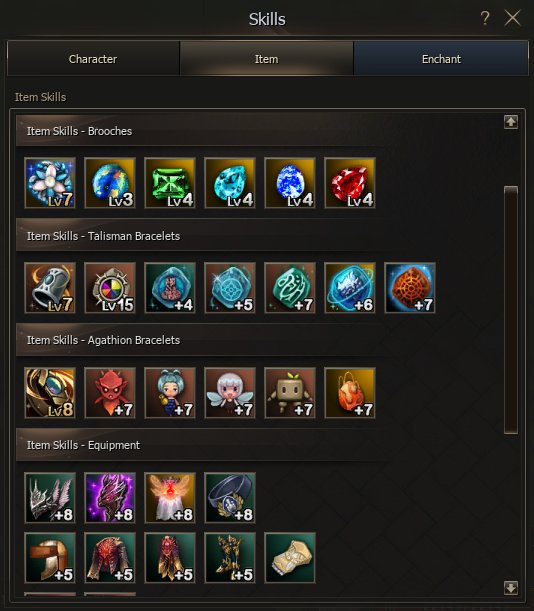Click the gloves equipment skill without enchant
534x611 pixels.
tap(290, 558)
